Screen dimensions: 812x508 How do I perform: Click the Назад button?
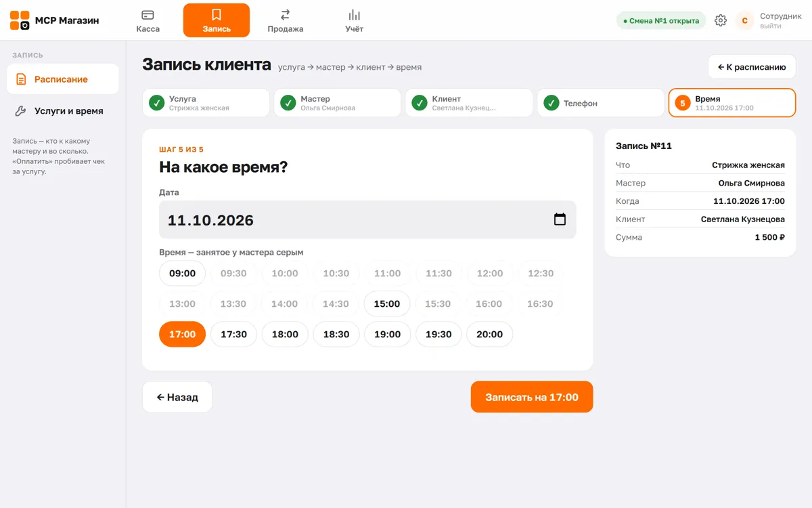pos(177,397)
